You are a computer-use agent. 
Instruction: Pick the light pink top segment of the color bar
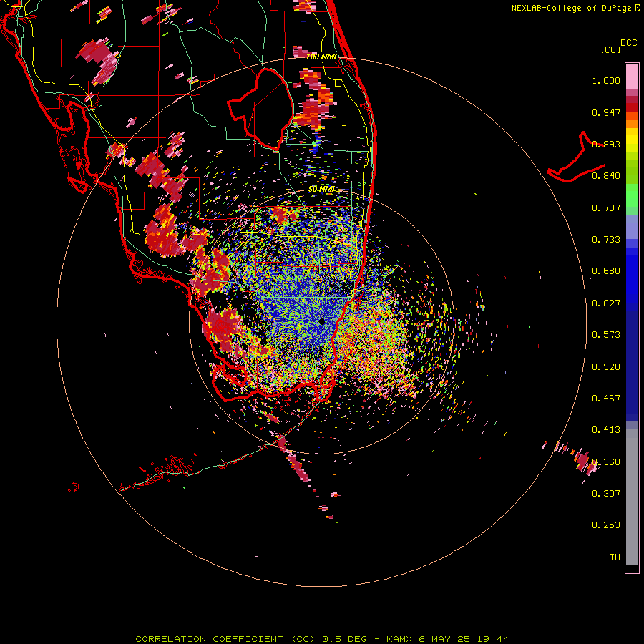[632, 76]
